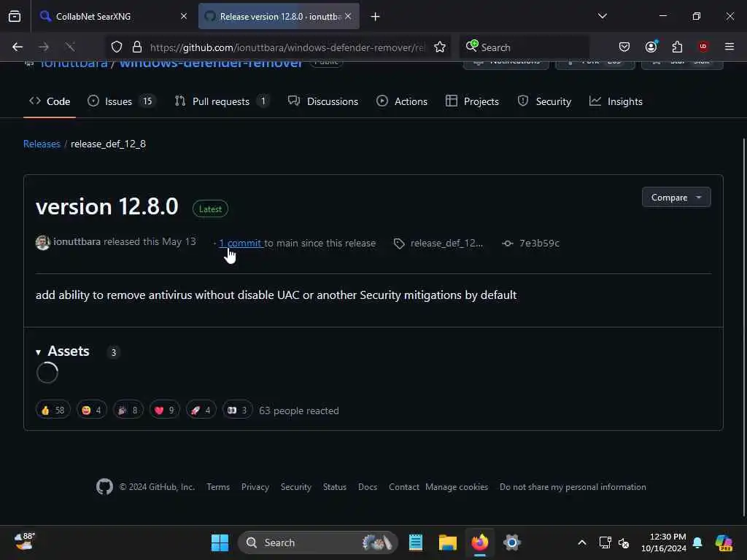This screenshot has height=560, width=747.
Task: Open the Windows Start menu
Action: pos(220,542)
